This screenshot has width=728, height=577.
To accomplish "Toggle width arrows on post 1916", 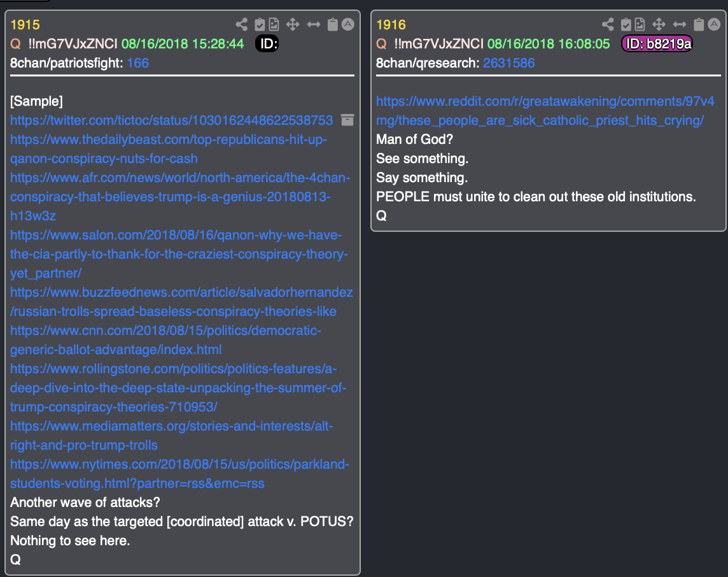I will pyautogui.click(x=680, y=24).
